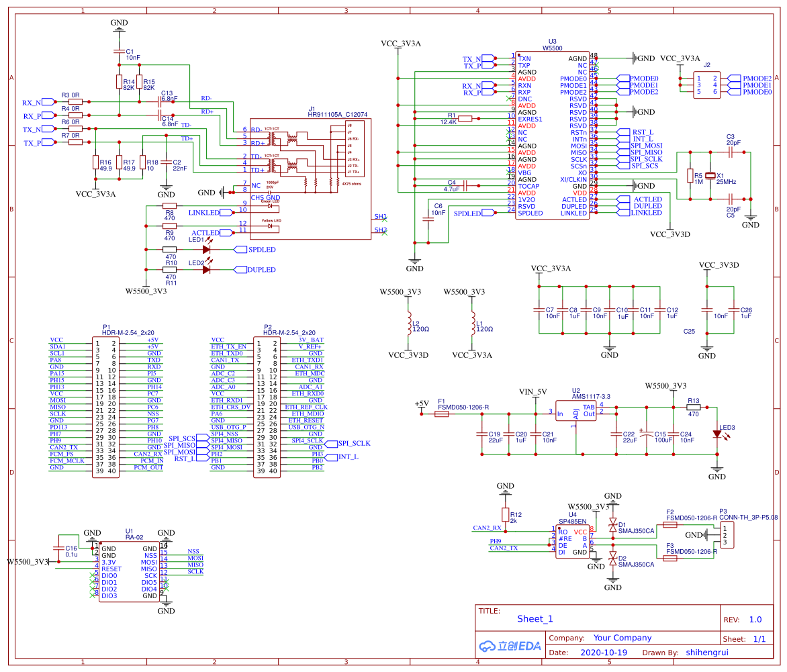Image resolution: width=787 pixels, height=672 pixels.
Task: Select the U4 SP485EN transceiver
Action: (x=573, y=542)
